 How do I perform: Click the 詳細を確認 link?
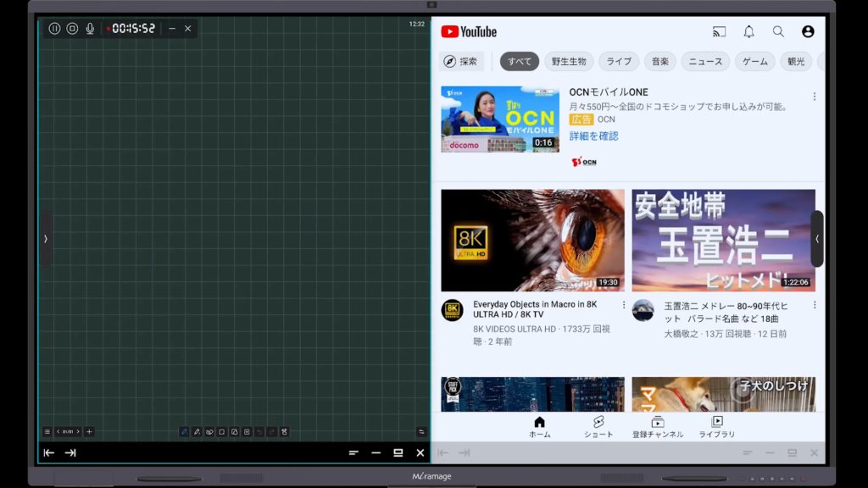pos(593,136)
